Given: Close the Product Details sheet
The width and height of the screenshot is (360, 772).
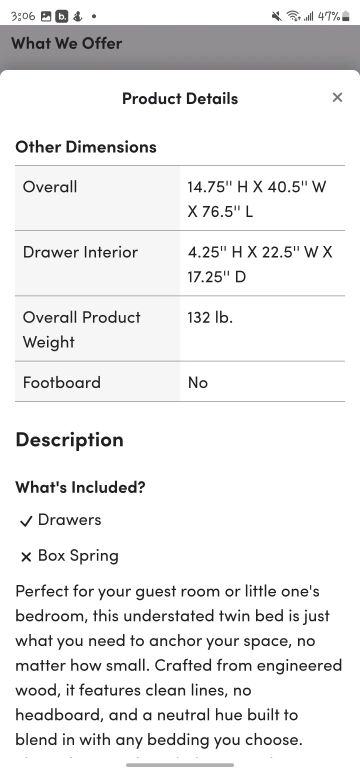Looking at the screenshot, I should pos(337,97).
